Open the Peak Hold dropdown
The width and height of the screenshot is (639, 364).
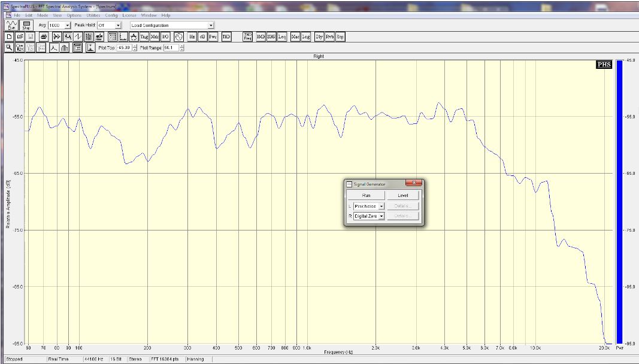point(118,25)
